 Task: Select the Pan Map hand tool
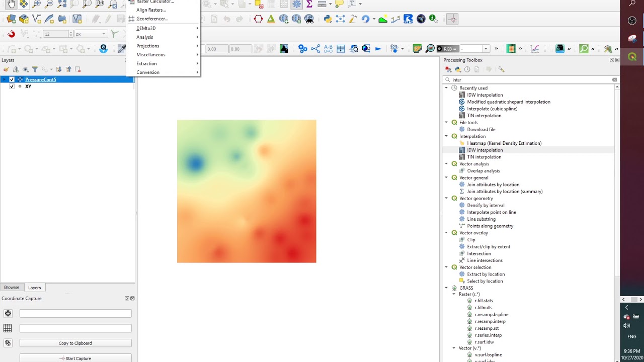click(x=11, y=4)
